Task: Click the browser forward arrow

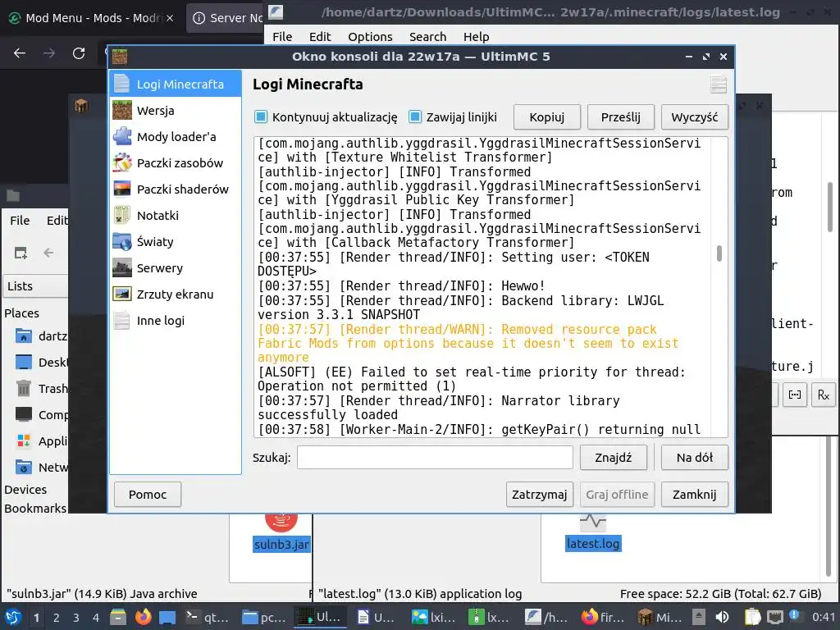Action: (48, 52)
